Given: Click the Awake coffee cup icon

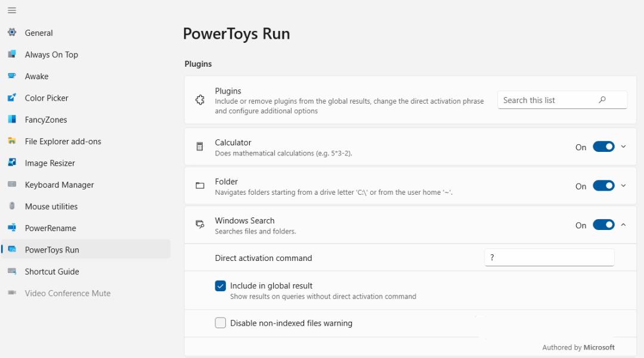Looking at the screenshot, I should (12, 76).
